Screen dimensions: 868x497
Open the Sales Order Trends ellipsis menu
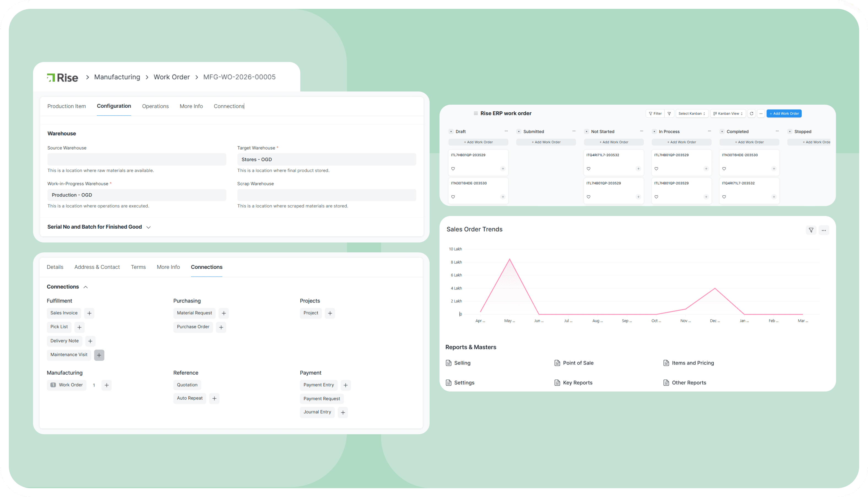(x=824, y=230)
